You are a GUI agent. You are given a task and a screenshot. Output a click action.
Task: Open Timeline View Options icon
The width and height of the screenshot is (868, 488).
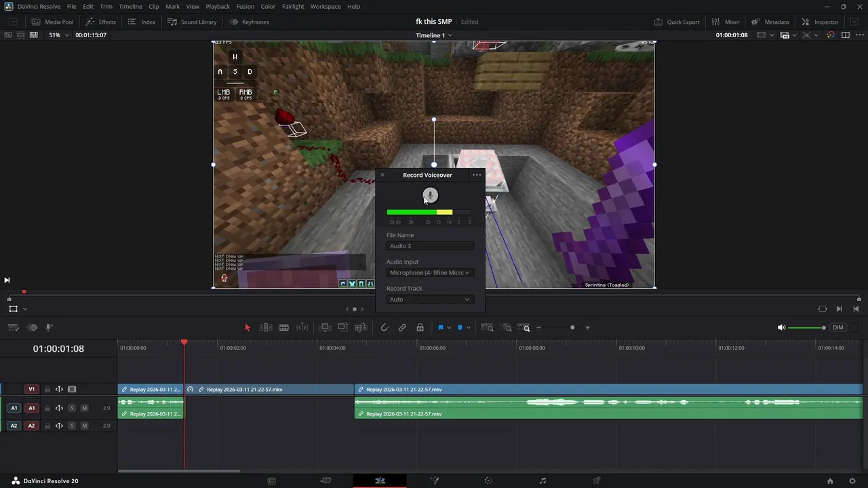coord(13,327)
